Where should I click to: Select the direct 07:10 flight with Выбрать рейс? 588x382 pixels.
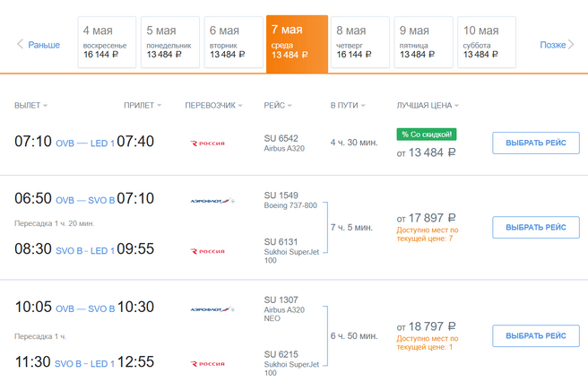[x=535, y=143]
